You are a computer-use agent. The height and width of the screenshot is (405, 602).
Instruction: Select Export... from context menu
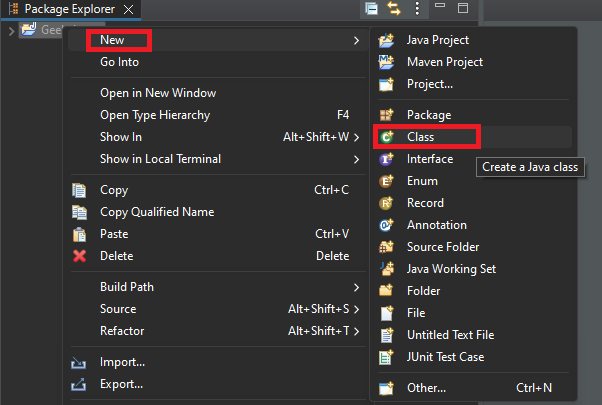[217, 384]
